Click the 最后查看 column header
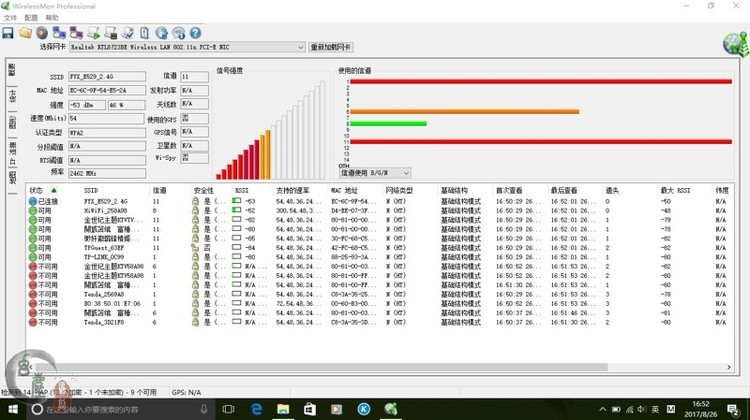This screenshot has height=420, width=750. click(564, 190)
